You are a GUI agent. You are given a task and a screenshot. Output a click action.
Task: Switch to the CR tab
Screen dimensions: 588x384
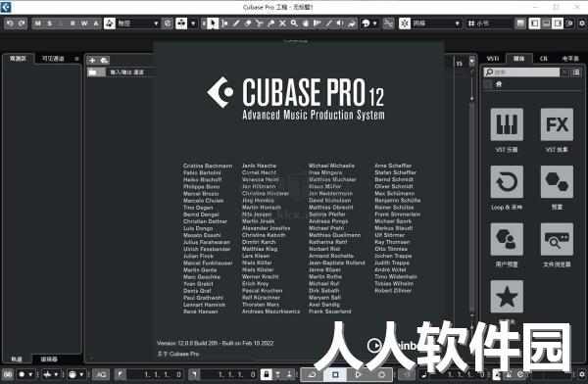point(543,59)
